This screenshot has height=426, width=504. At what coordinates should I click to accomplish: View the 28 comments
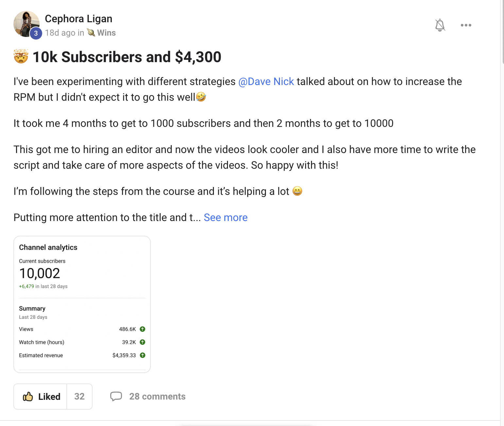[157, 397]
